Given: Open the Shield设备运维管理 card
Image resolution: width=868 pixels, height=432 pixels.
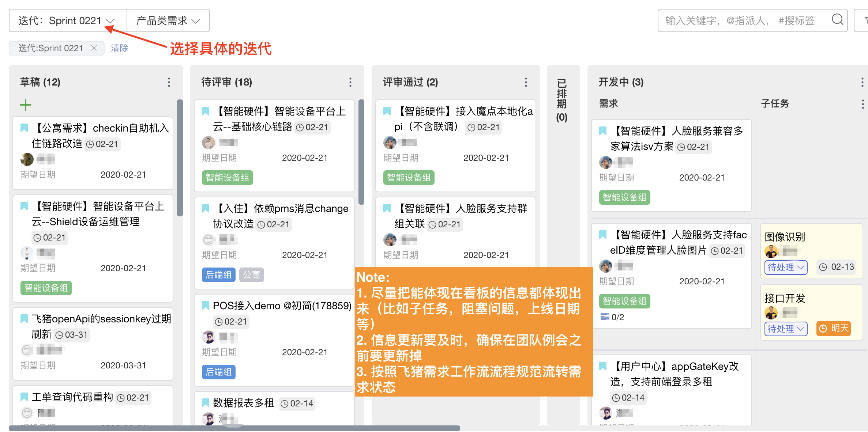Looking at the screenshot, I should coord(93,249).
